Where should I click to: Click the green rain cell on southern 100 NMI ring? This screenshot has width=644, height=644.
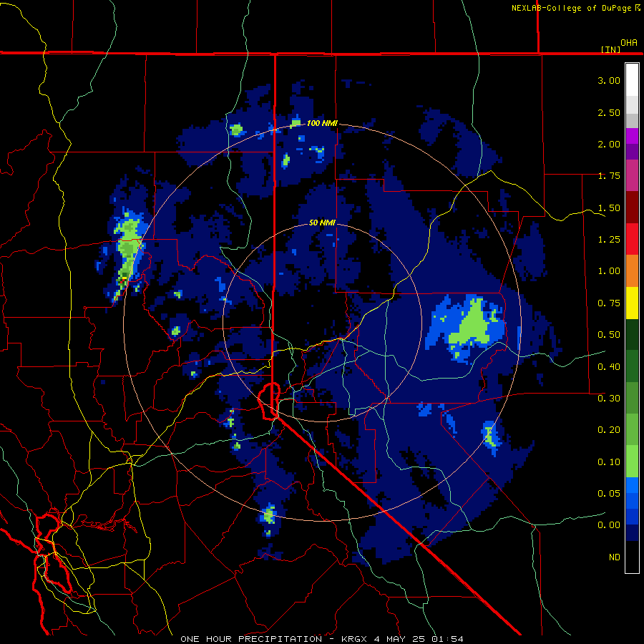[x=269, y=515]
